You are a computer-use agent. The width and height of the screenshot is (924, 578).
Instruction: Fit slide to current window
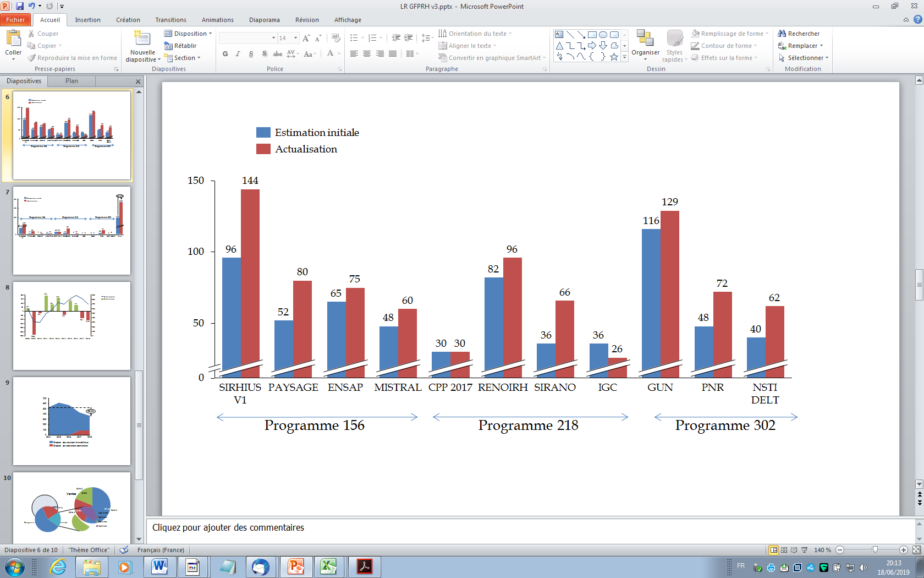(916, 550)
